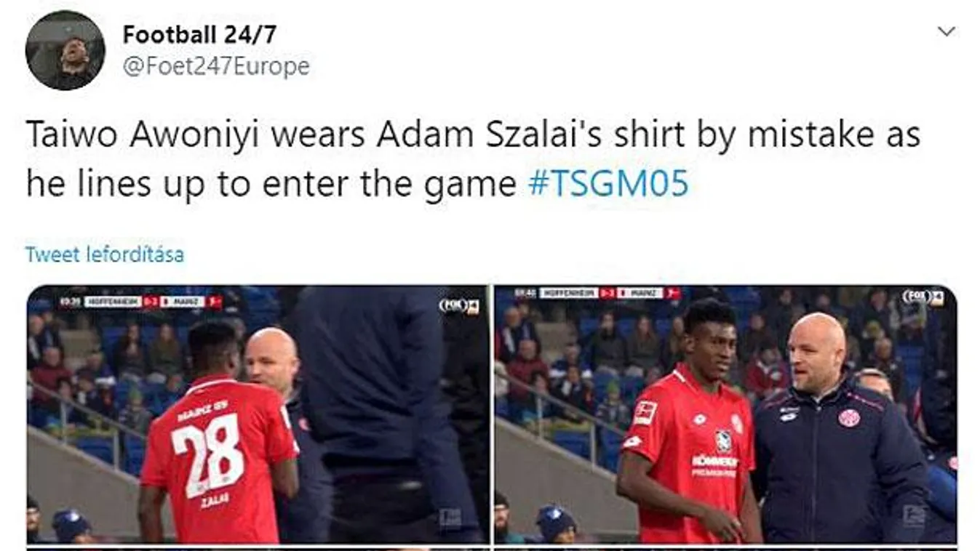Open the Football 24/7 display name
The width and height of the screenshot is (980, 551).
tap(199, 34)
